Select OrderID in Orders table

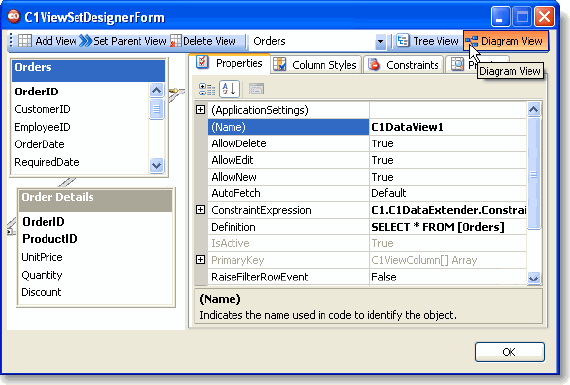(x=36, y=92)
